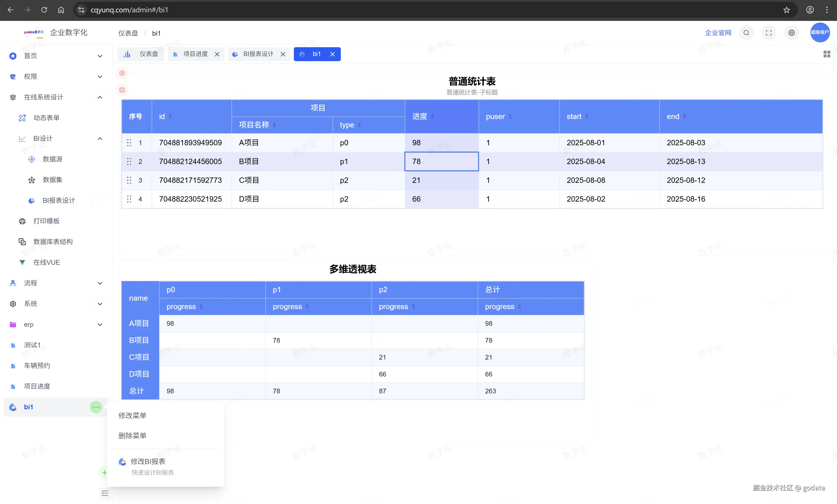Choose 删除菜单 from the popup menu
The height and width of the screenshot is (504, 837).
133,435
